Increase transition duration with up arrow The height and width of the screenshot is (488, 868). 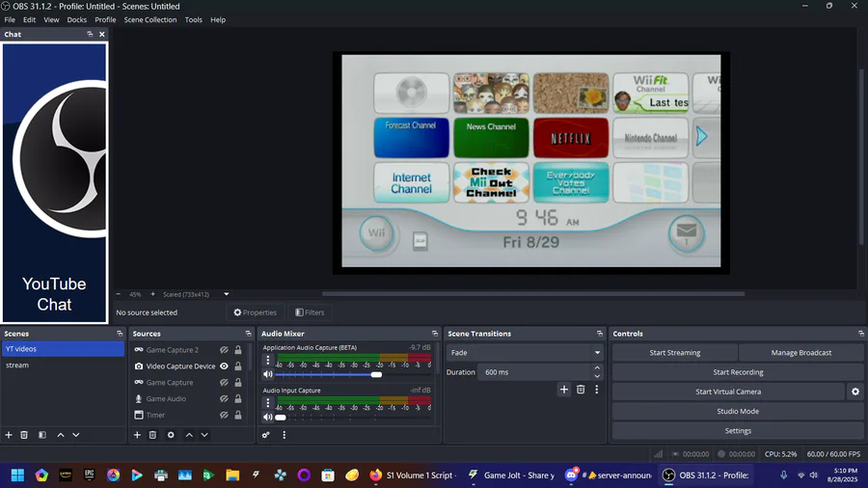[597, 368]
